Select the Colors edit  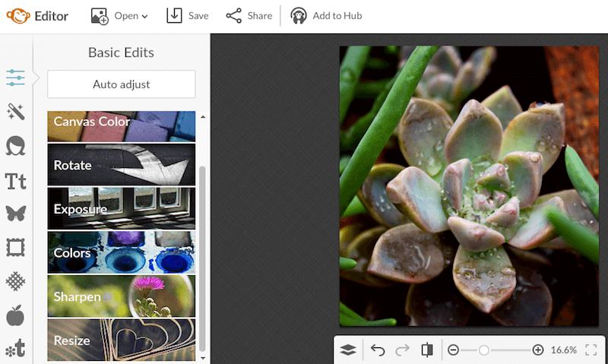click(x=122, y=252)
